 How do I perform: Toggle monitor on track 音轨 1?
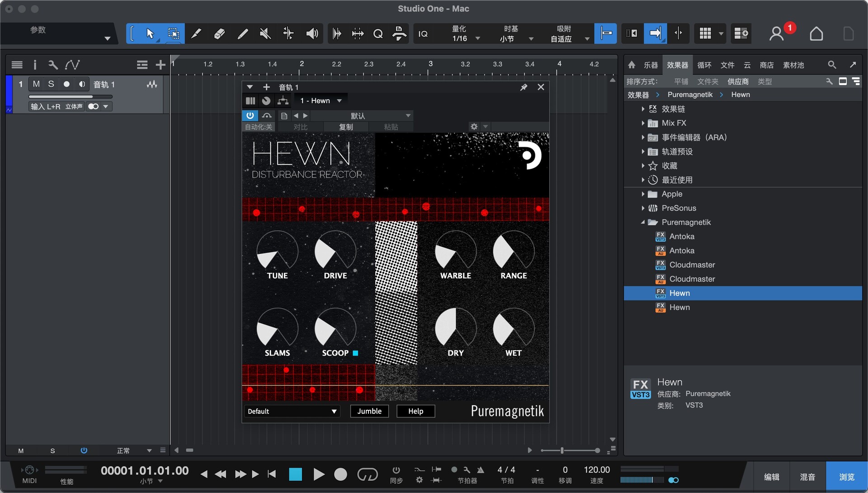tap(82, 84)
